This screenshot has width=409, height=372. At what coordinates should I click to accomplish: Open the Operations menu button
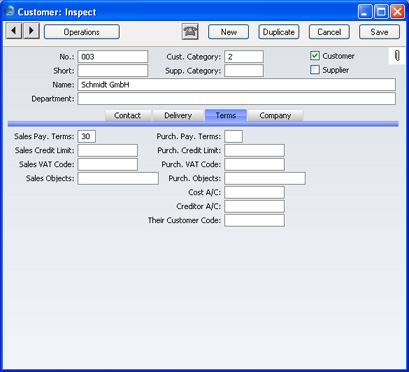(x=82, y=32)
